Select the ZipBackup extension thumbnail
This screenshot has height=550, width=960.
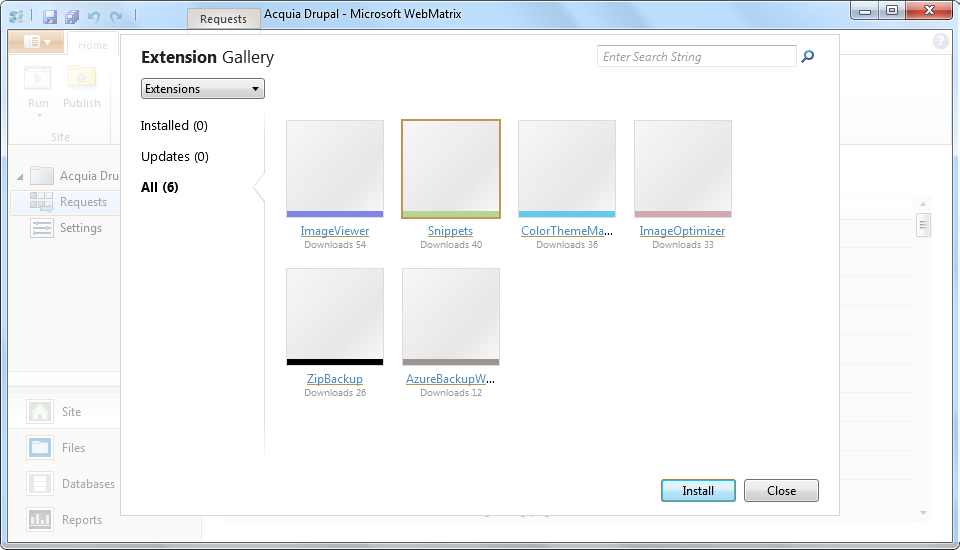tap(335, 316)
